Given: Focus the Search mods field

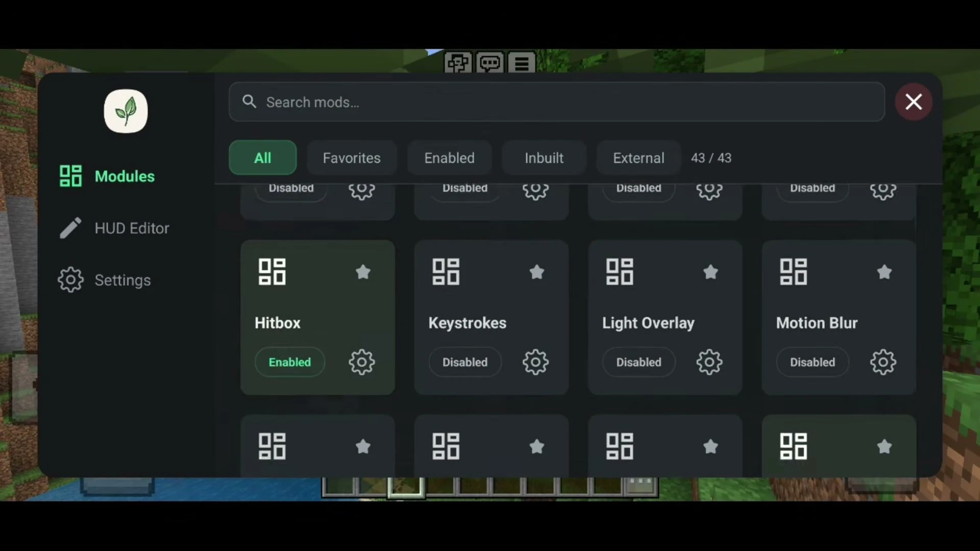Looking at the screenshot, I should coord(556,102).
